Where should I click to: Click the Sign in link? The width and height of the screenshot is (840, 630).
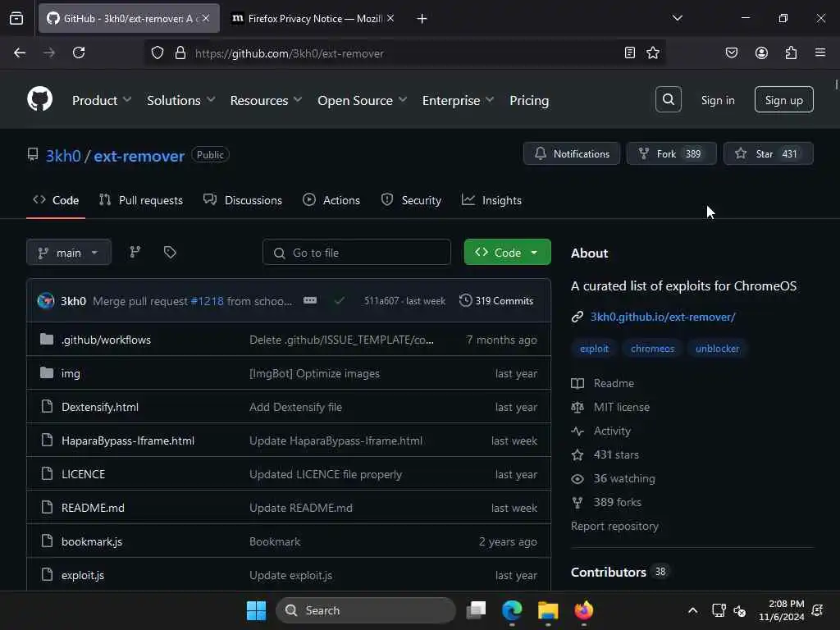pyautogui.click(x=718, y=100)
